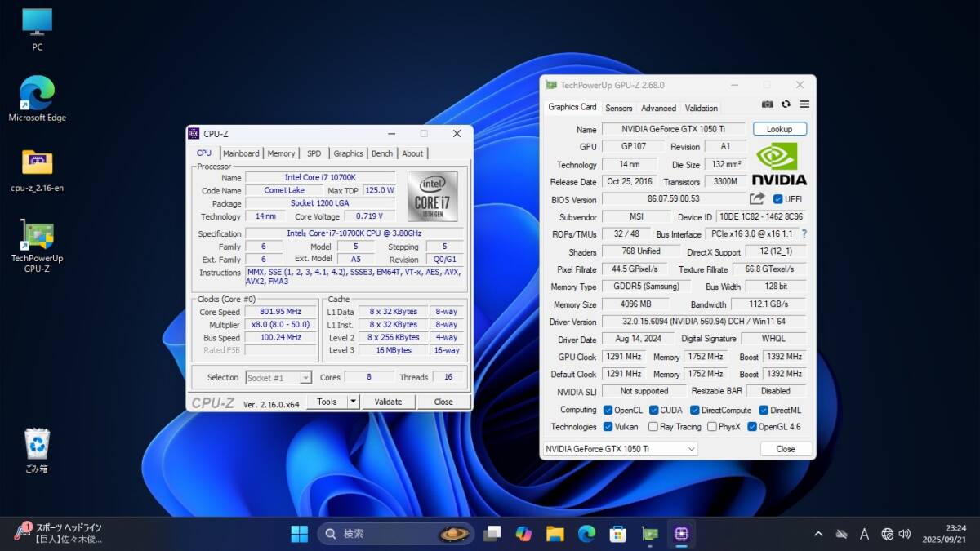980x551 pixels.
Task: Click the Copilot icon in the taskbar
Action: point(523,534)
